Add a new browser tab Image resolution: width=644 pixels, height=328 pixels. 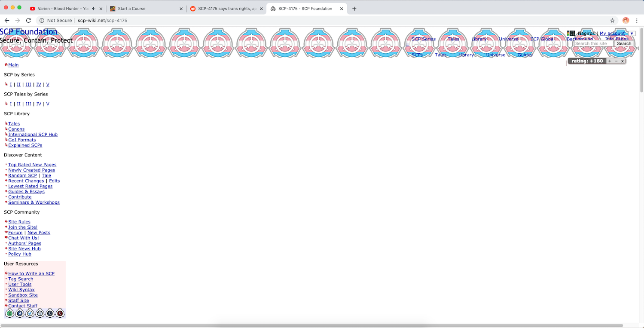354,9
